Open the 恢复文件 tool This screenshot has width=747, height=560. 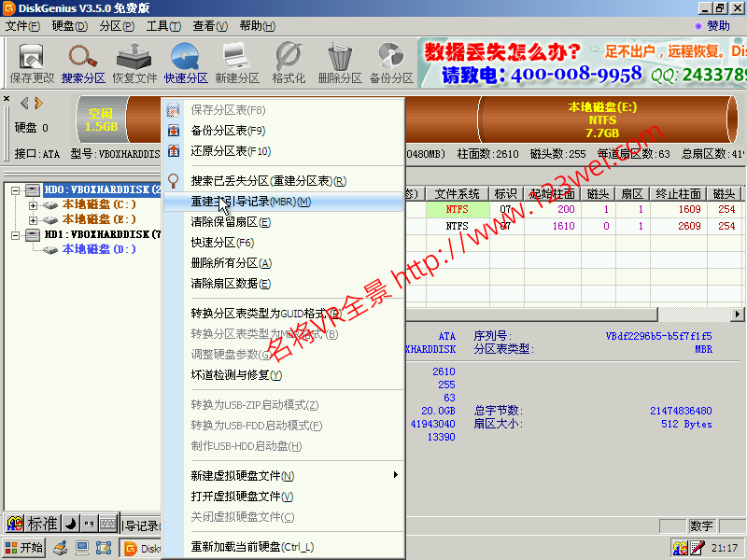pyautogui.click(x=134, y=63)
